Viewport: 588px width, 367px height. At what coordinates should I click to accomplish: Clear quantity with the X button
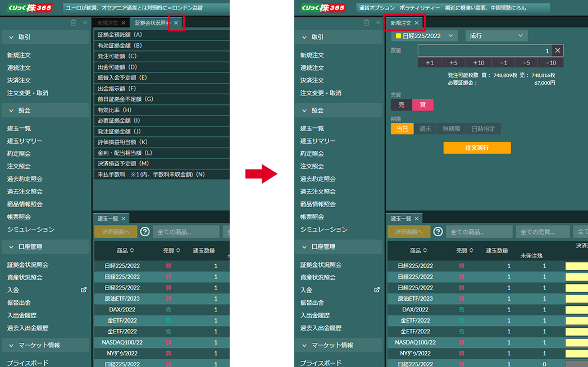[558, 51]
